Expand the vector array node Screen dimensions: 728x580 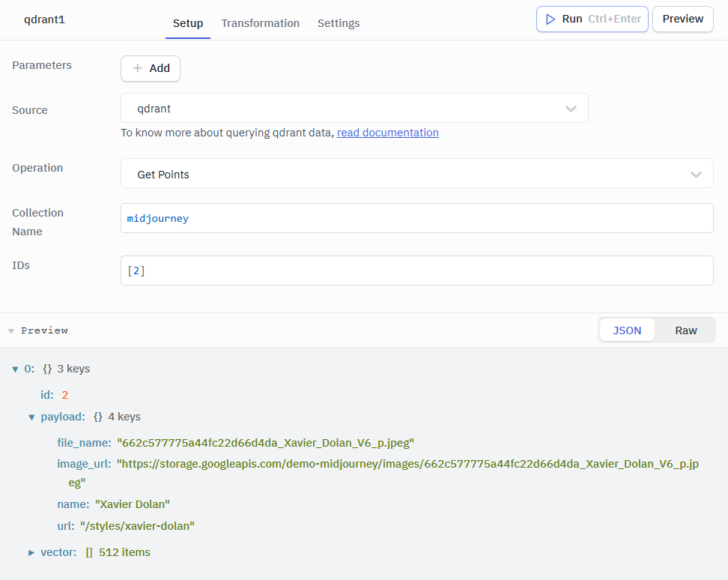pos(31,552)
